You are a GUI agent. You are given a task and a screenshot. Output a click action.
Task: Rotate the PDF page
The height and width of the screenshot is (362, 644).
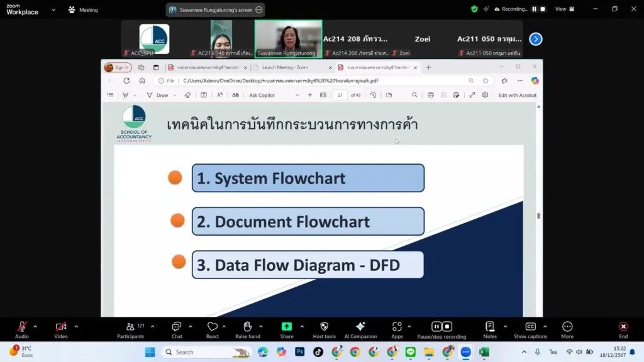tap(373, 96)
